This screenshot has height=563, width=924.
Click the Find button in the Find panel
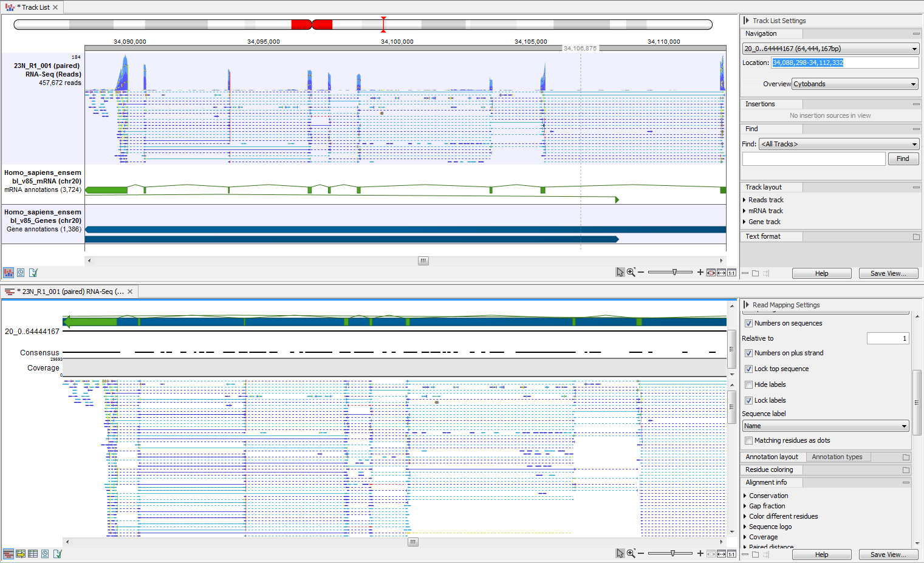tap(903, 159)
